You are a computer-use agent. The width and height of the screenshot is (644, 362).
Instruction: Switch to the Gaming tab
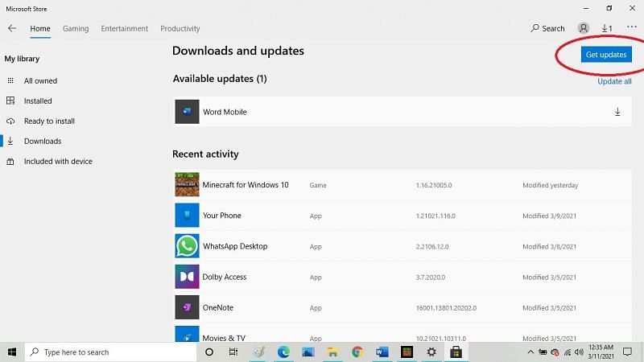[x=76, y=28]
